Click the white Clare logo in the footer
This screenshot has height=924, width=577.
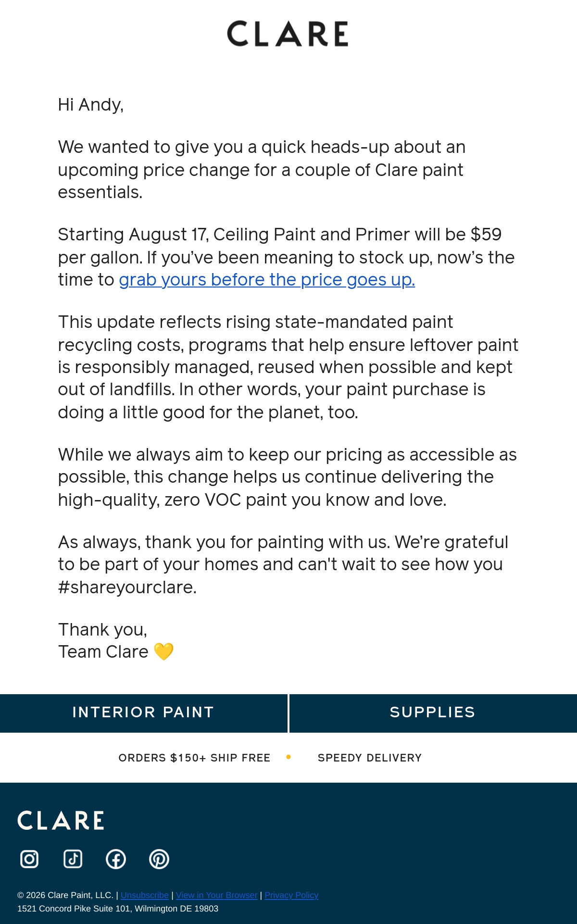[61, 820]
